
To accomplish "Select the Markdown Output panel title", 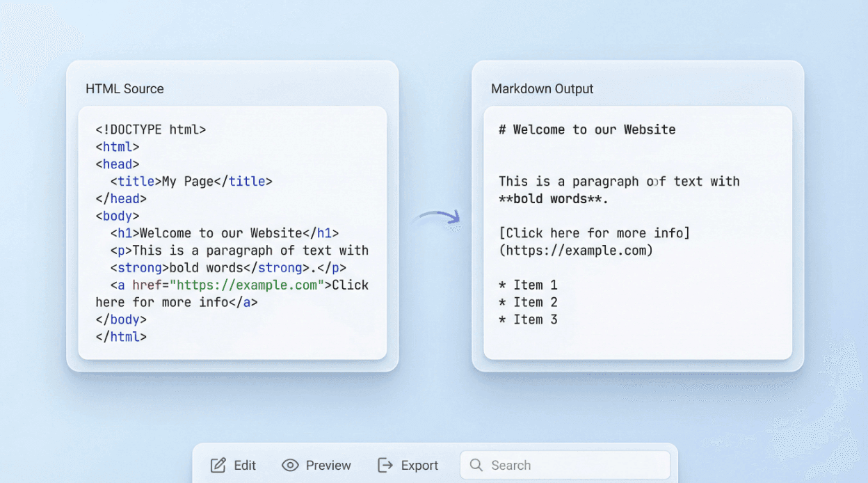I will coord(542,89).
